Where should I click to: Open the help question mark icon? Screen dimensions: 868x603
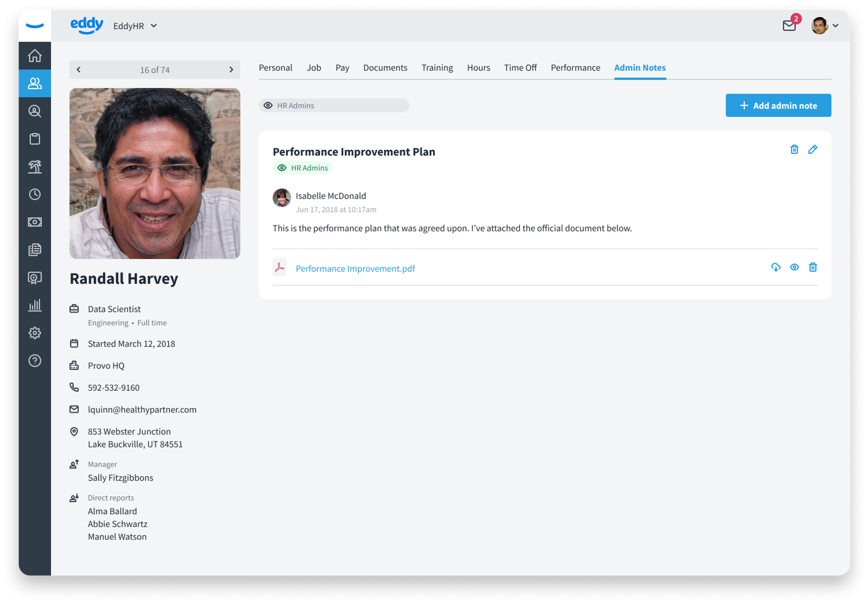[x=35, y=361]
